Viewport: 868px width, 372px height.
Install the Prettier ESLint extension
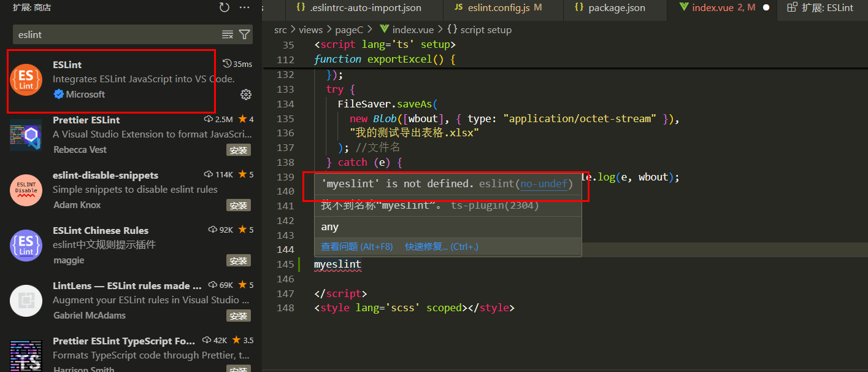[238, 149]
